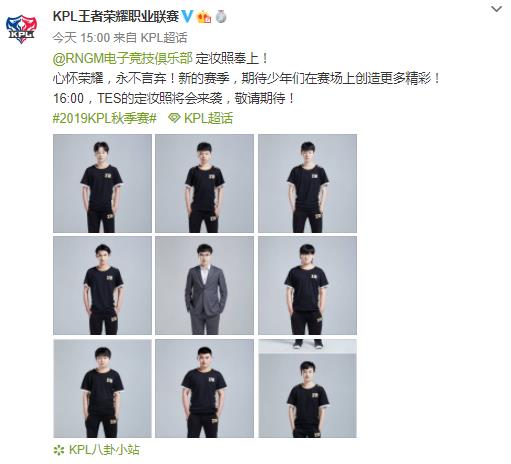Open the @RNGM电子竞技俱乐部 mention
Screen dimensions: 511x464
(122, 58)
